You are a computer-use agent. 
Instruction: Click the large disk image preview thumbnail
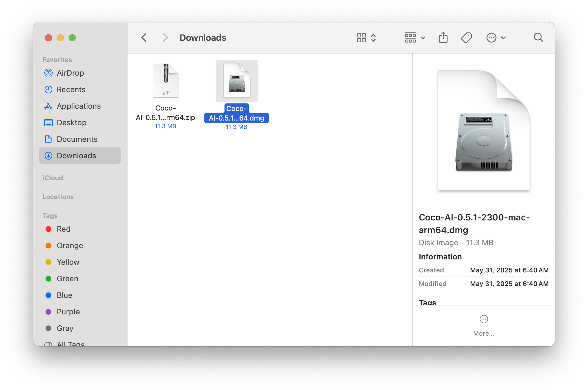[x=484, y=131]
